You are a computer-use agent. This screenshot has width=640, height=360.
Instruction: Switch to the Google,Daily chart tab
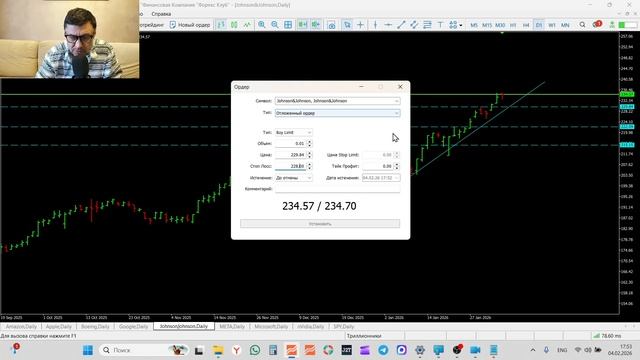point(133,327)
